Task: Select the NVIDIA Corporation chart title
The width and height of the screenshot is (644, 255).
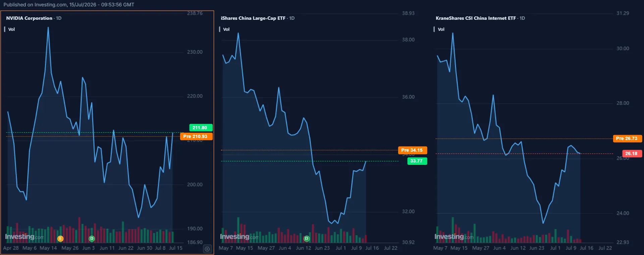Action: tap(29, 18)
